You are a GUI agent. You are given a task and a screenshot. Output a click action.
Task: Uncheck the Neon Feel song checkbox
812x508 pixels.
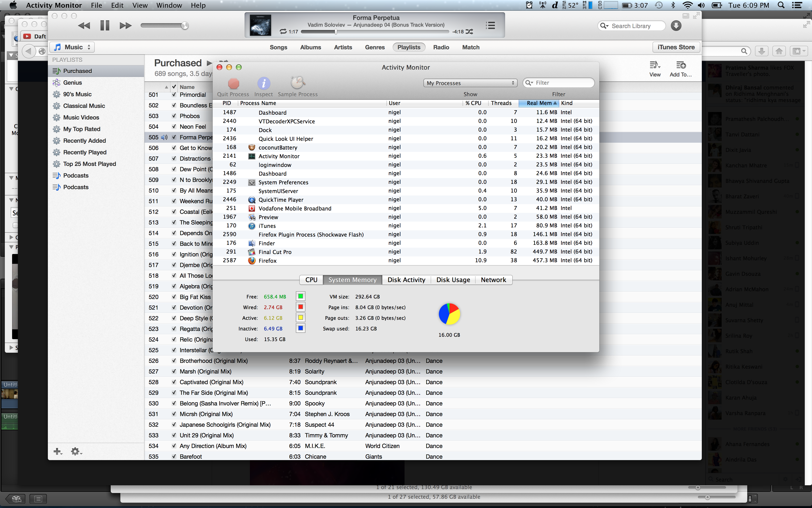[174, 127]
